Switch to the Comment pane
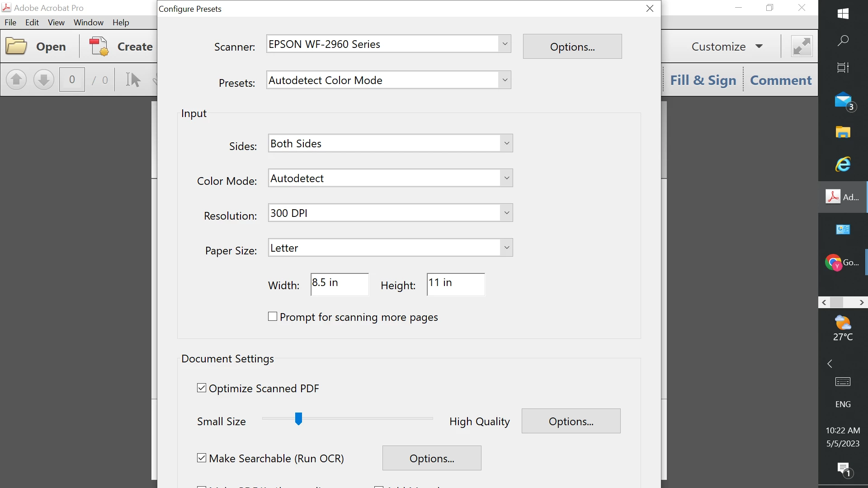This screenshot has width=868, height=488. tap(781, 80)
